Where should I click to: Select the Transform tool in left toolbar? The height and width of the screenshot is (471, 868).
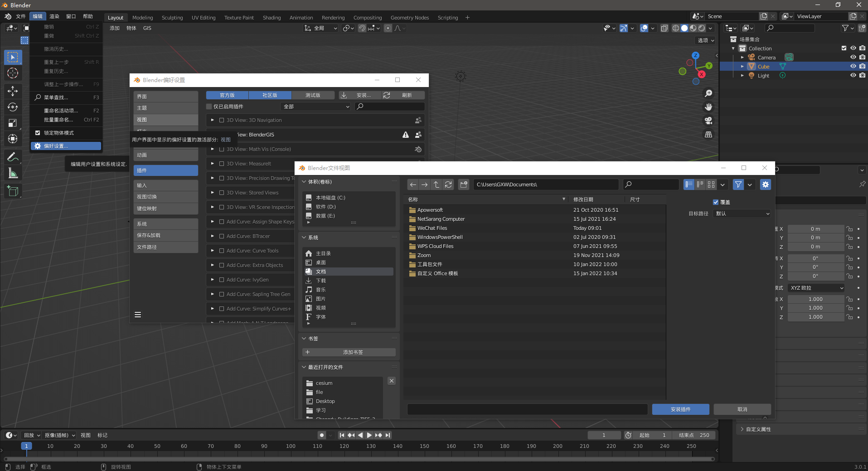click(x=13, y=139)
